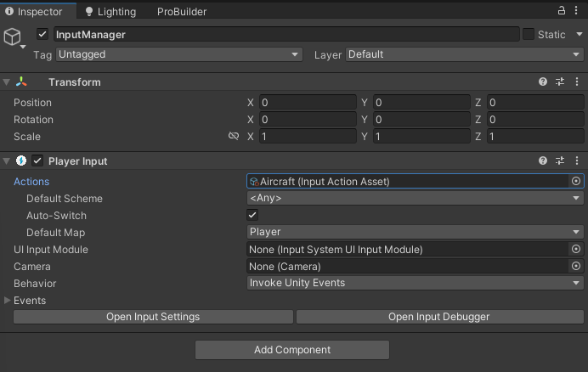Viewport: 588px width, 372px height.
Task: Click the Aircraft input action asset icon
Action: tap(254, 182)
